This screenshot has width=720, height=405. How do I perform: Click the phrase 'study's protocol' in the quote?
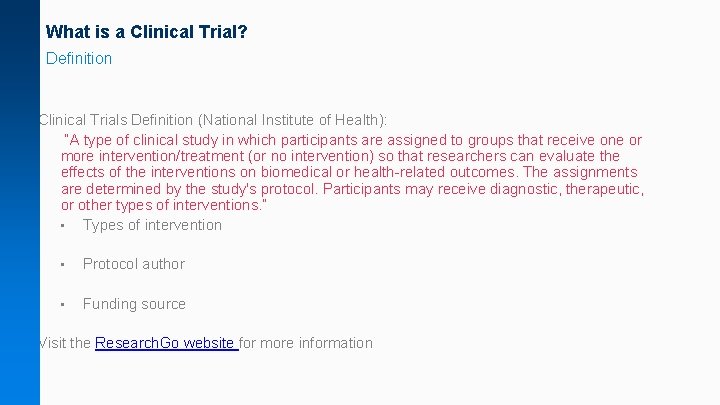264,189
